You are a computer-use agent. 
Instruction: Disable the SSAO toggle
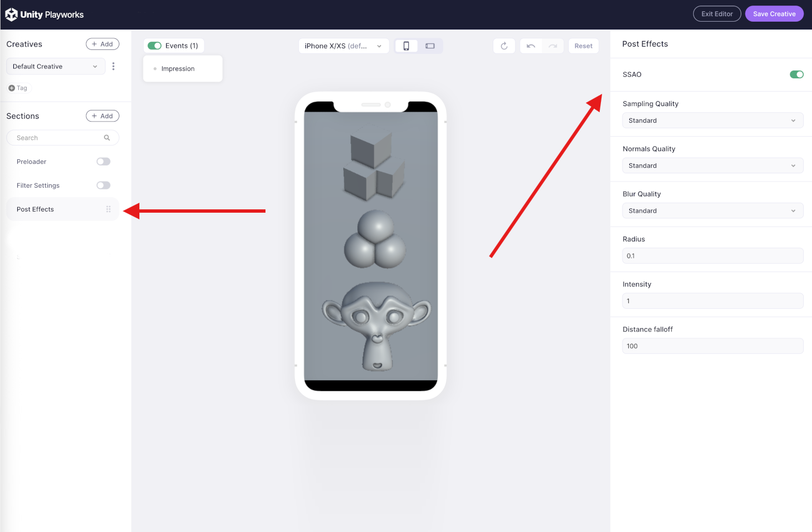[796, 74]
